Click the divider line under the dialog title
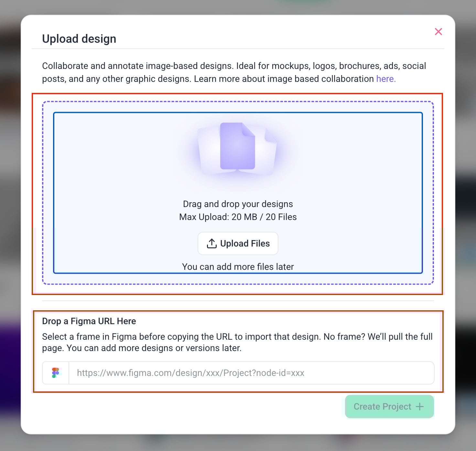The image size is (476, 451). pos(238,49)
